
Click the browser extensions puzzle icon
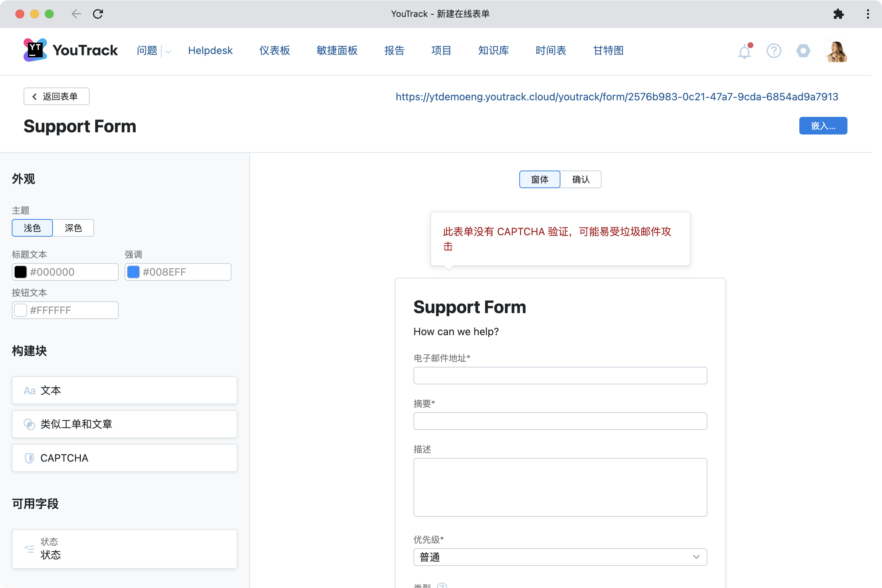point(839,14)
